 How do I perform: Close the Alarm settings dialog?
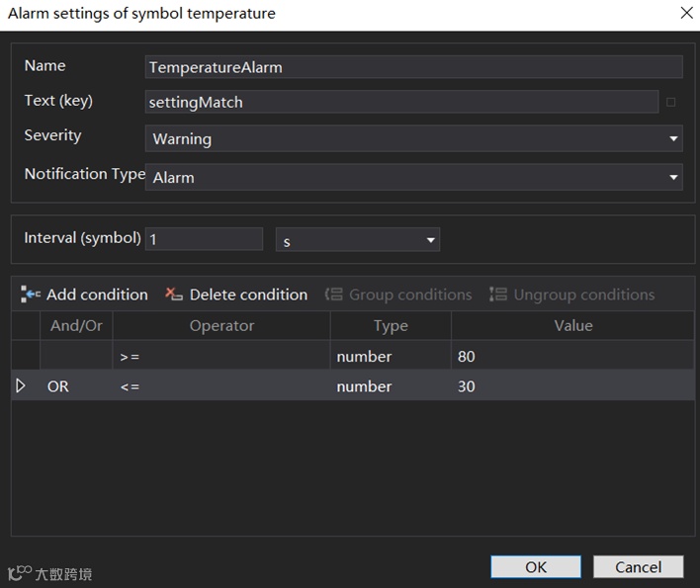[686, 13]
